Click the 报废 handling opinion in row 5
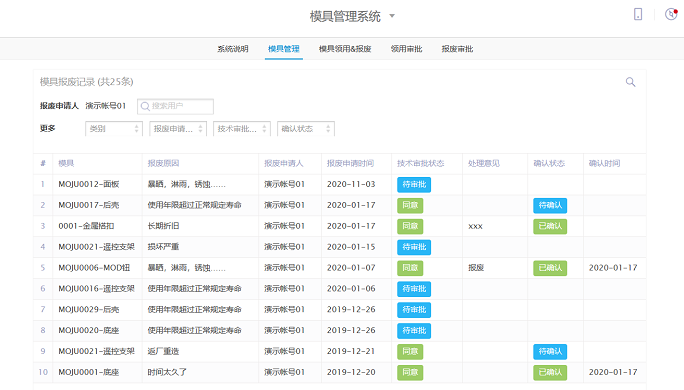 (476, 268)
